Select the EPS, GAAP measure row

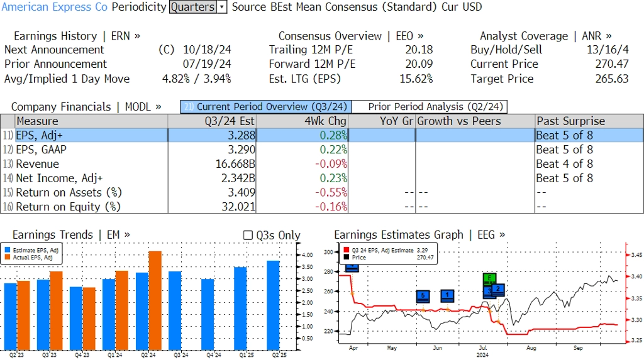click(x=322, y=150)
